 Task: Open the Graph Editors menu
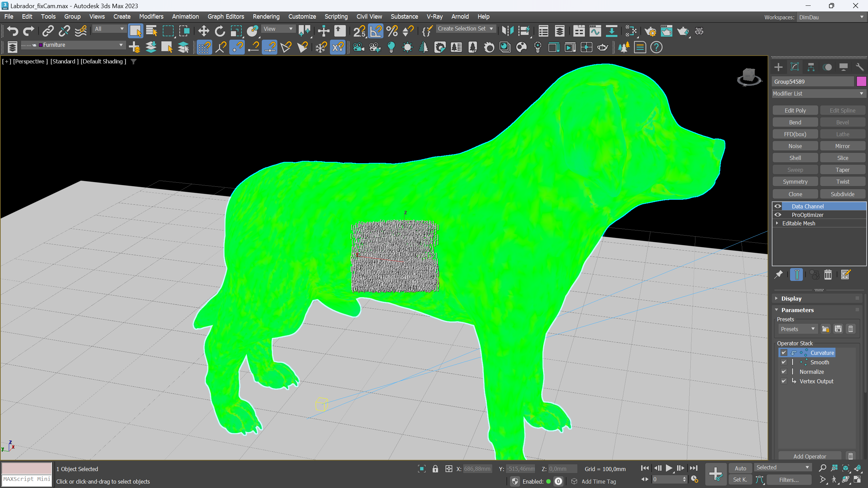(x=226, y=17)
